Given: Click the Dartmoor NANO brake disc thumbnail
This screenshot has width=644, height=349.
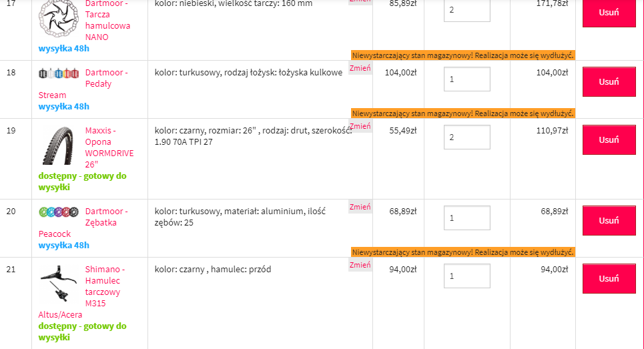Looking at the screenshot, I should (x=59, y=18).
